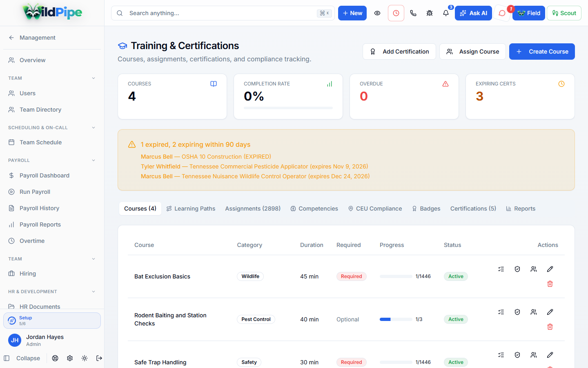This screenshot has width=588, height=368.
Task: Select CEU Compliance tab
Action: (375, 209)
